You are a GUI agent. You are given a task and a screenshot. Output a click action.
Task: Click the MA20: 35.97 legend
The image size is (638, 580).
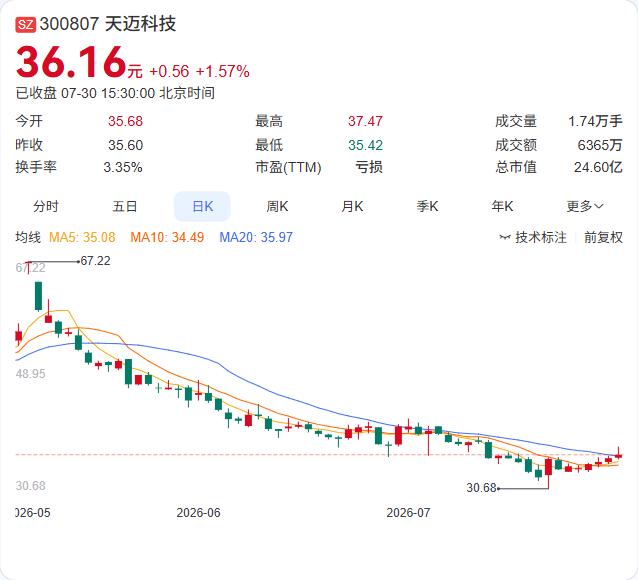click(x=256, y=237)
